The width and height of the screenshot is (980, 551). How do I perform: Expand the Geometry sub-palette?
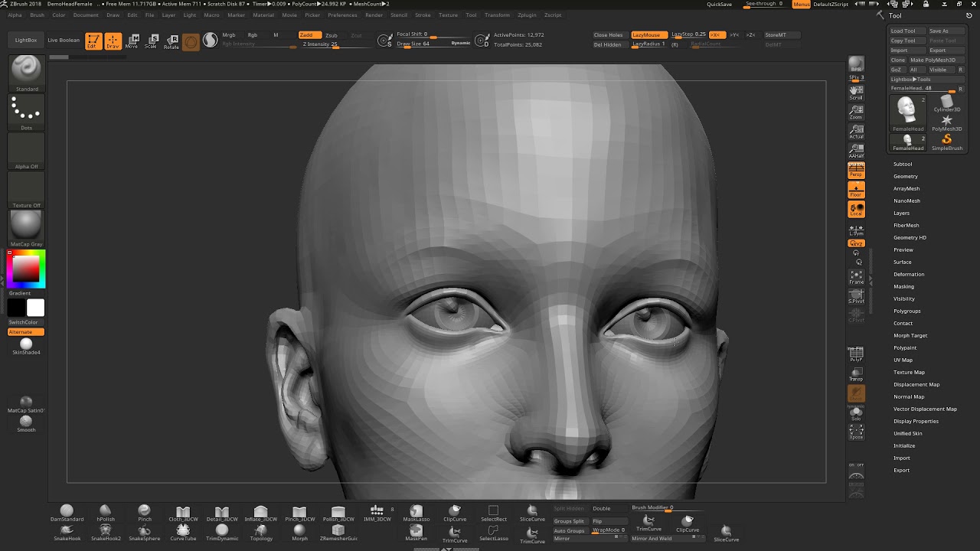(x=905, y=177)
